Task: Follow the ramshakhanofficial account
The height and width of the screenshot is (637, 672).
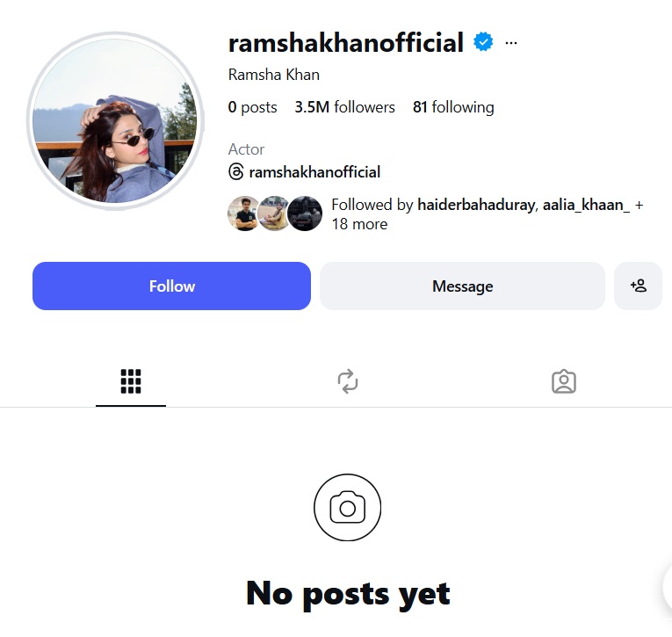Action: pos(171,286)
